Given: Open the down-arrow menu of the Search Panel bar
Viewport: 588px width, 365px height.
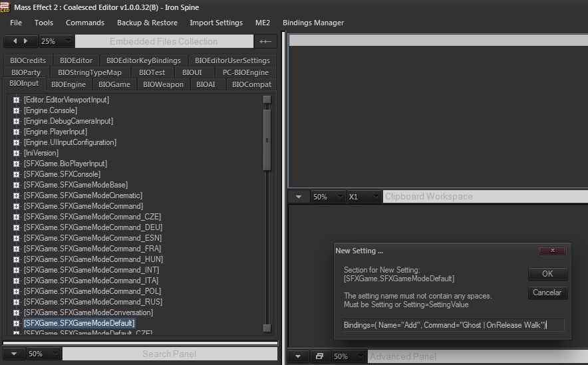Looking at the screenshot, I should pyautogui.click(x=14, y=354).
